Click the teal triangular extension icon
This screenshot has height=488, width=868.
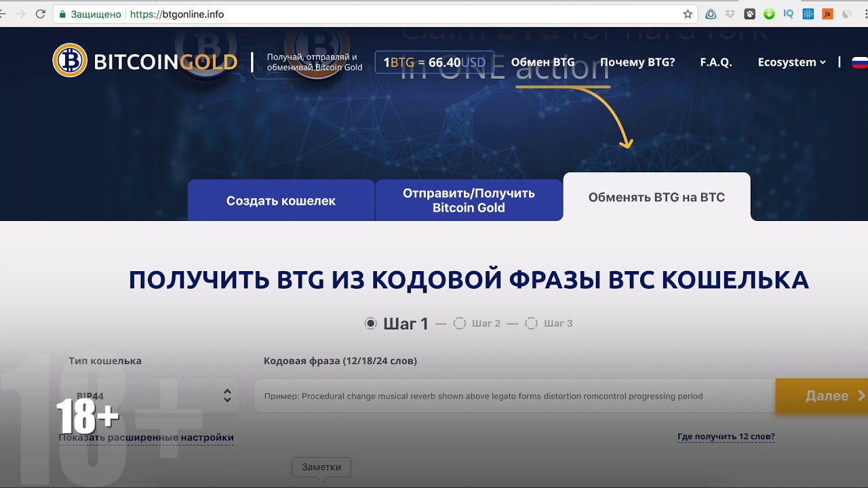(x=711, y=14)
